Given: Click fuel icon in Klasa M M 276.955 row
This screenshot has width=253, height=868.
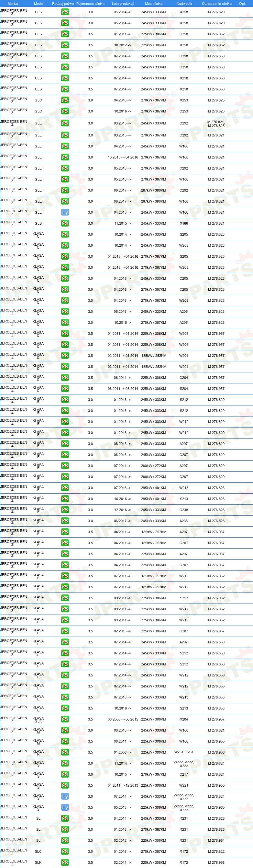Looking at the screenshot, I should coord(65,741).
